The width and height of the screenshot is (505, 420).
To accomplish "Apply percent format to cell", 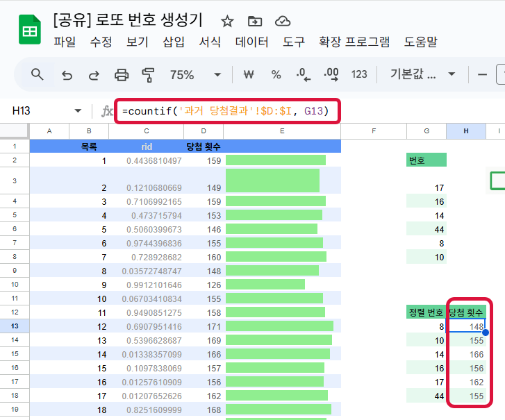I will click(276, 74).
